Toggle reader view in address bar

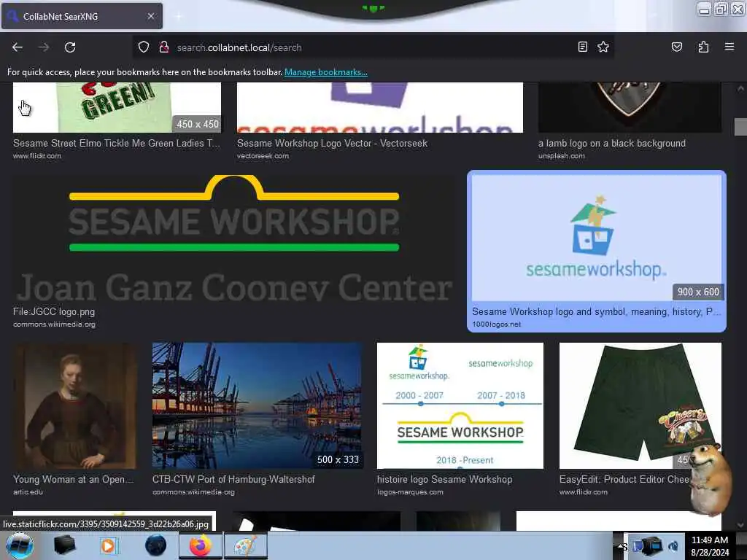click(x=582, y=47)
